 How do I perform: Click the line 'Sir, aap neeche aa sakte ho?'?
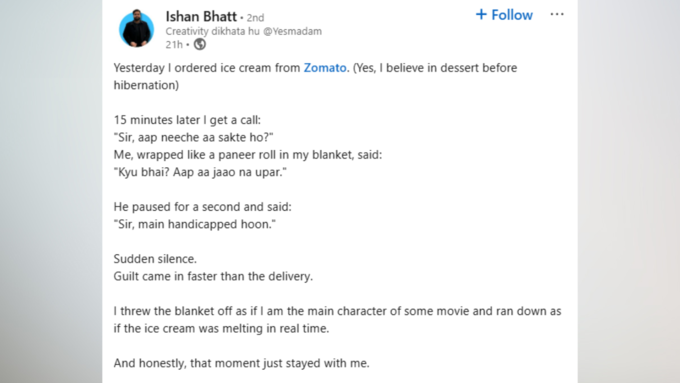(x=193, y=137)
